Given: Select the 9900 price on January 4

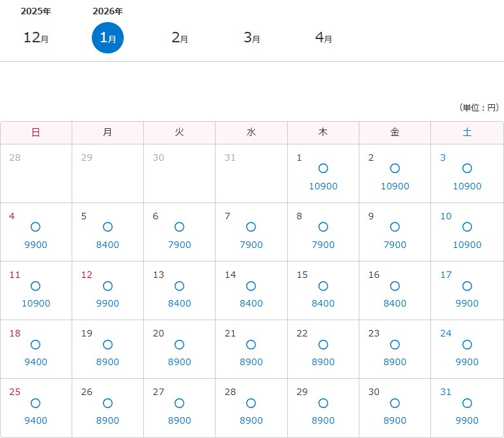Looking at the screenshot, I should [36, 245].
